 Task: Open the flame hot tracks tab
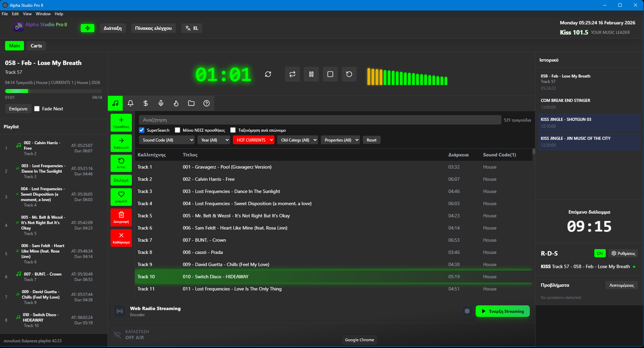click(176, 103)
